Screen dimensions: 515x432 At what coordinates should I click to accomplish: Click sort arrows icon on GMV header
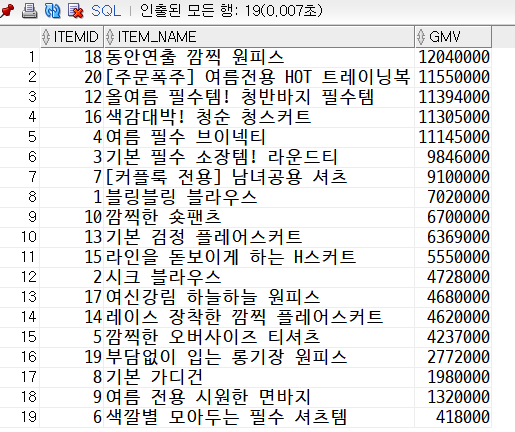point(421,37)
